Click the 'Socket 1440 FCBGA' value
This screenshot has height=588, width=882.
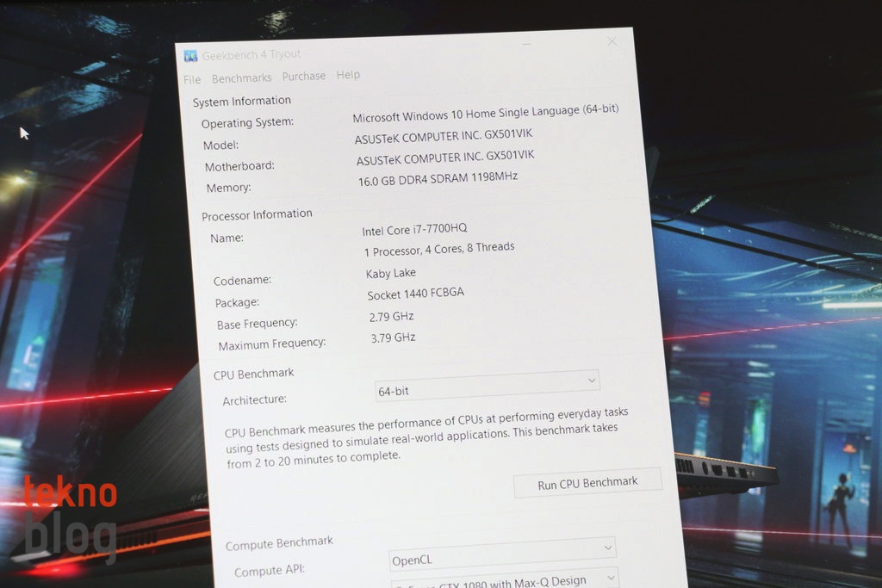[416, 294]
